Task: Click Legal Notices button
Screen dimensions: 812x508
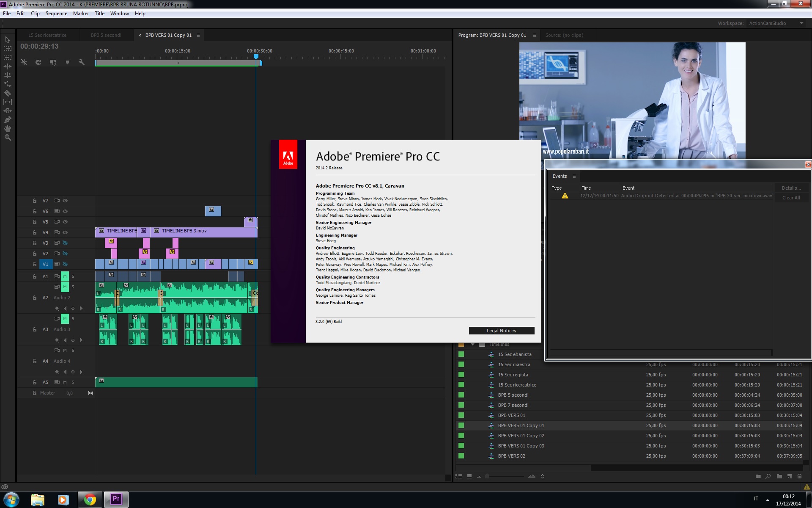Action: pyautogui.click(x=502, y=331)
